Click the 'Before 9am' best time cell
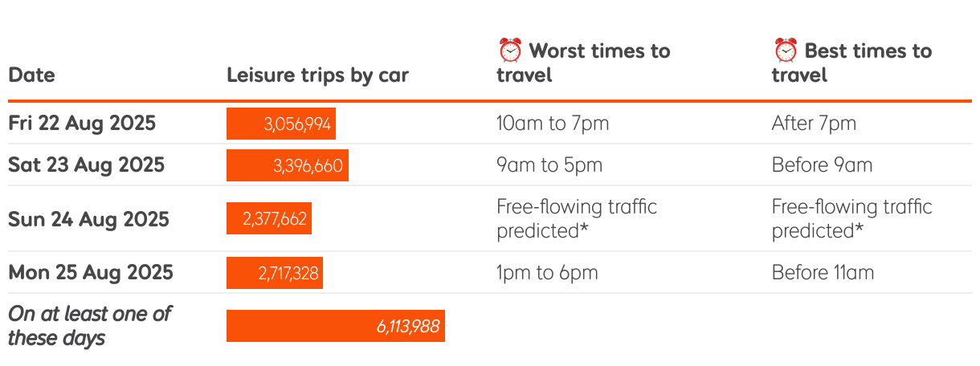Viewport: 980px width, 366px height. [822, 165]
